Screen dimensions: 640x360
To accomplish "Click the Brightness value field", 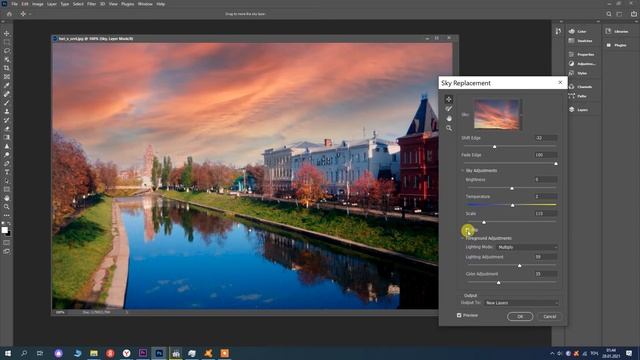I will pyautogui.click(x=546, y=180).
